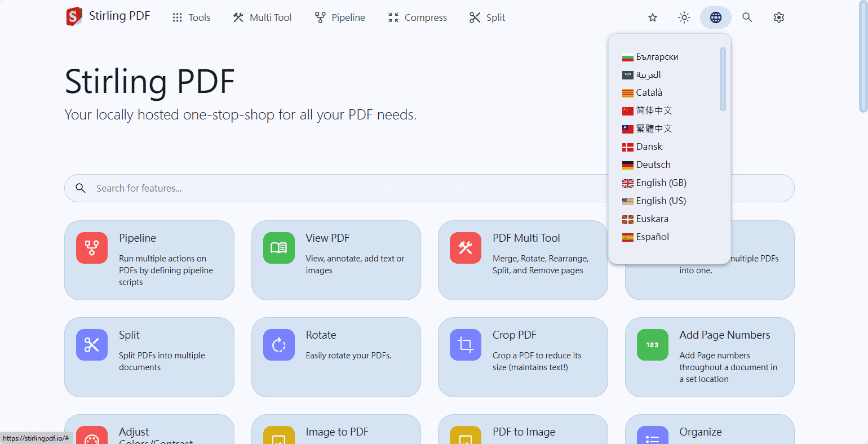
Task: Select 繁體中文 language
Action: click(654, 128)
